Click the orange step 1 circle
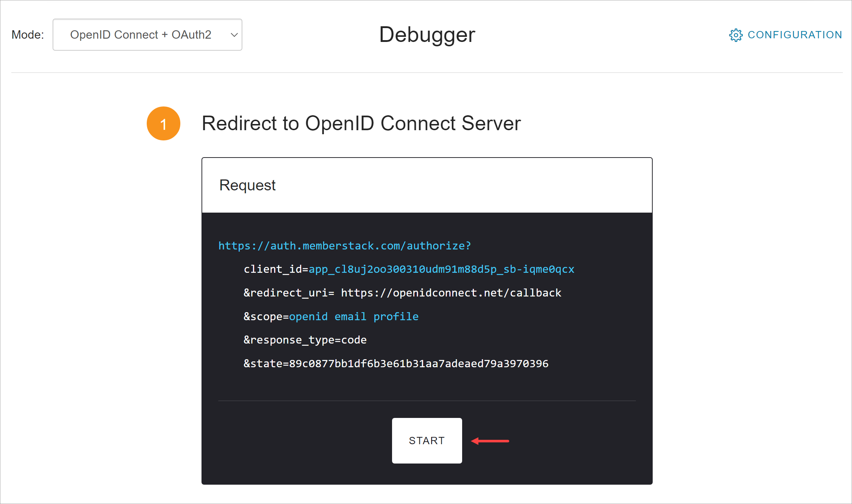The height and width of the screenshot is (504, 852). coord(164,124)
